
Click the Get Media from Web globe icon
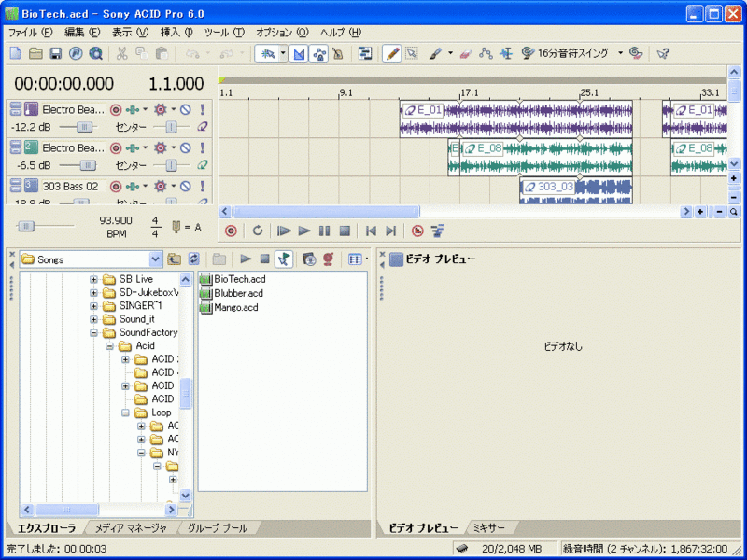point(96,53)
